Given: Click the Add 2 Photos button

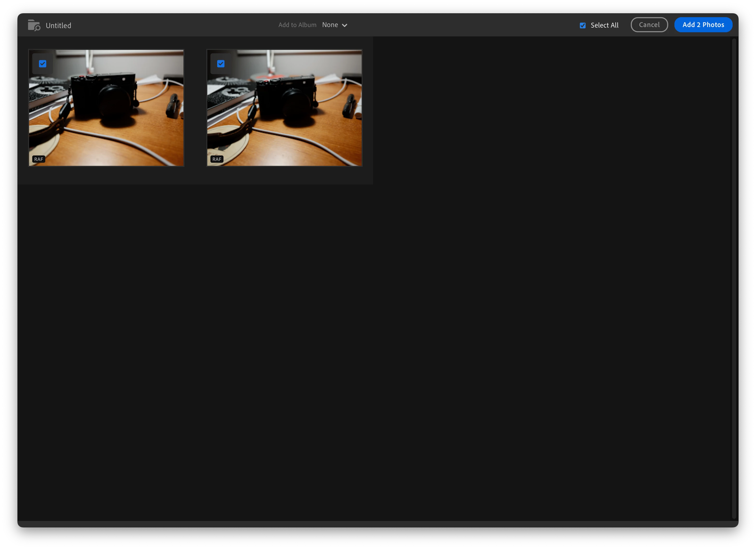Looking at the screenshot, I should tap(703, 25).
